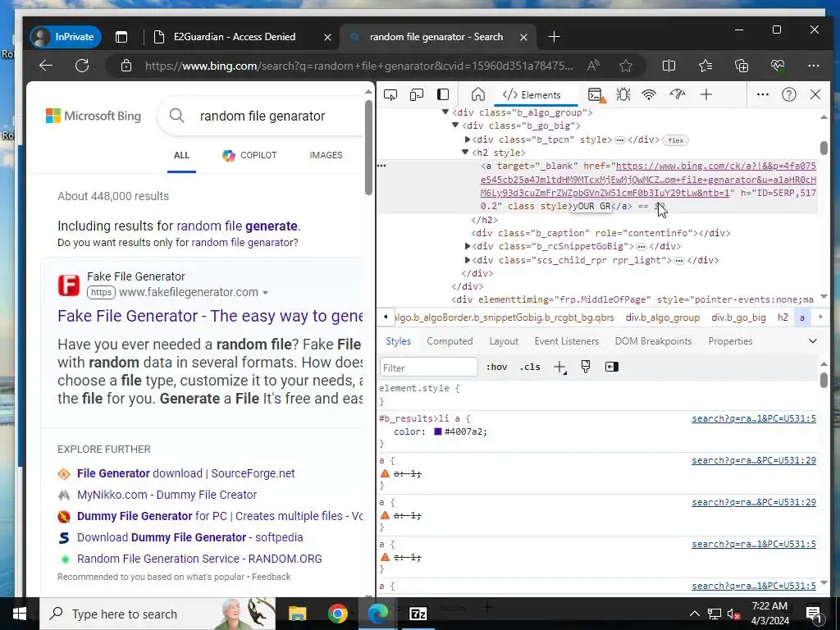The image size is (840, 630).
Task: Open a new browser tab
Action: click(554, 37)
